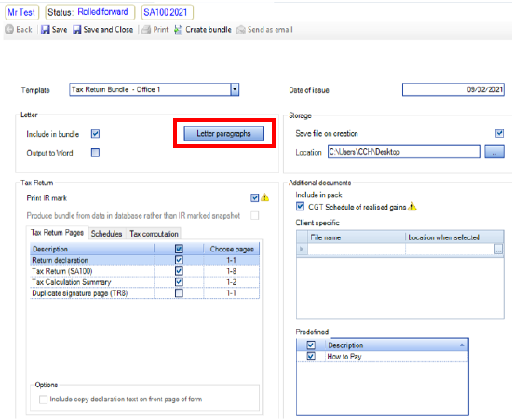Click the Back arrow icon
This screenshot has height=420, width=512.
click(x=9, y=30)
